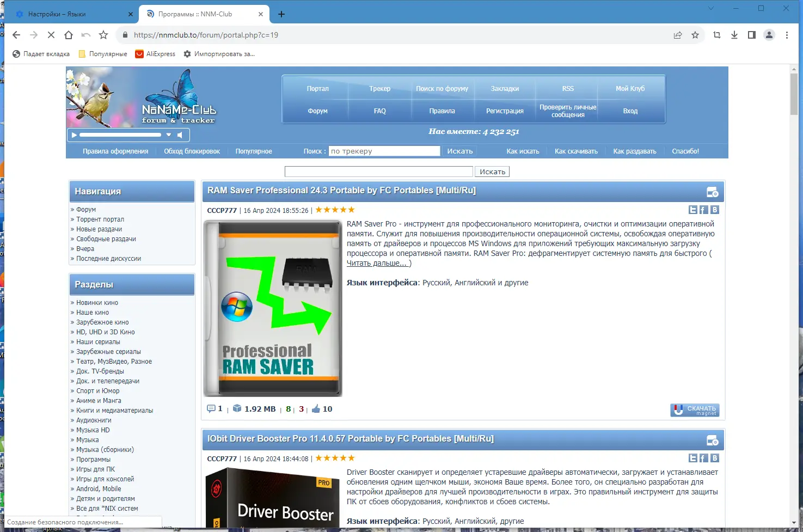Go back in browser history
This screenshot has width=803, height=532.
pos(16,35)
